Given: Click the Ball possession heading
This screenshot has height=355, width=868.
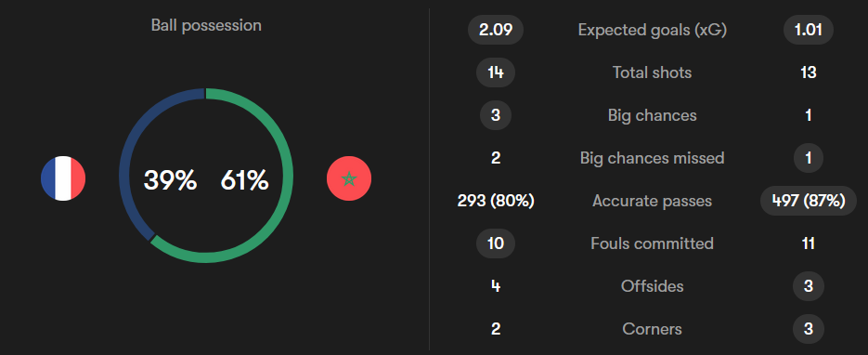Looking at the screenshot, I should (x=206, y=25).
